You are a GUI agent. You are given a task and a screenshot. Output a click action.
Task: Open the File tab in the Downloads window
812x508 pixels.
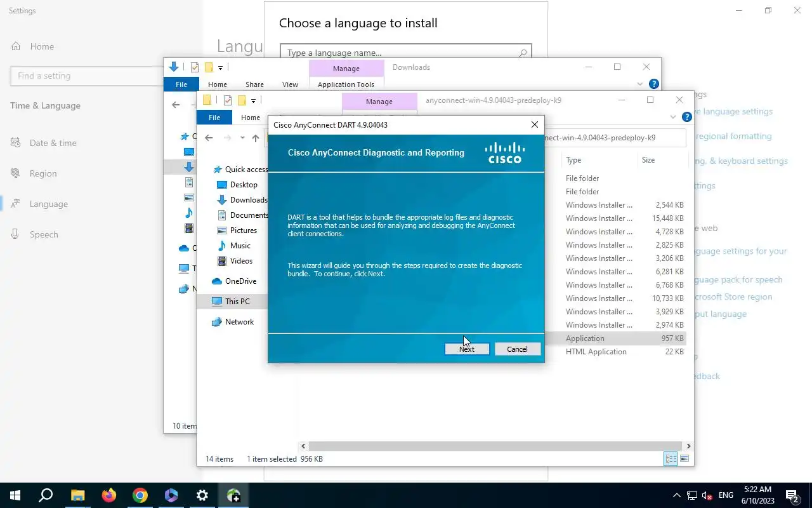point(181,84)
